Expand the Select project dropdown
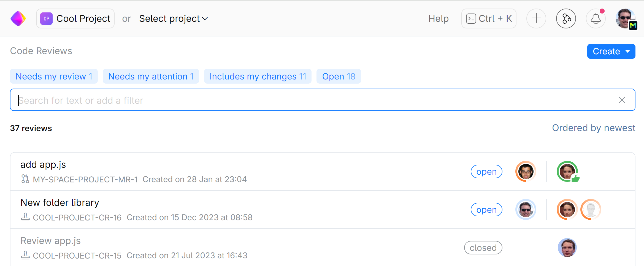The height and width of the screenshot is (266, 644). (x=173, y=18)
